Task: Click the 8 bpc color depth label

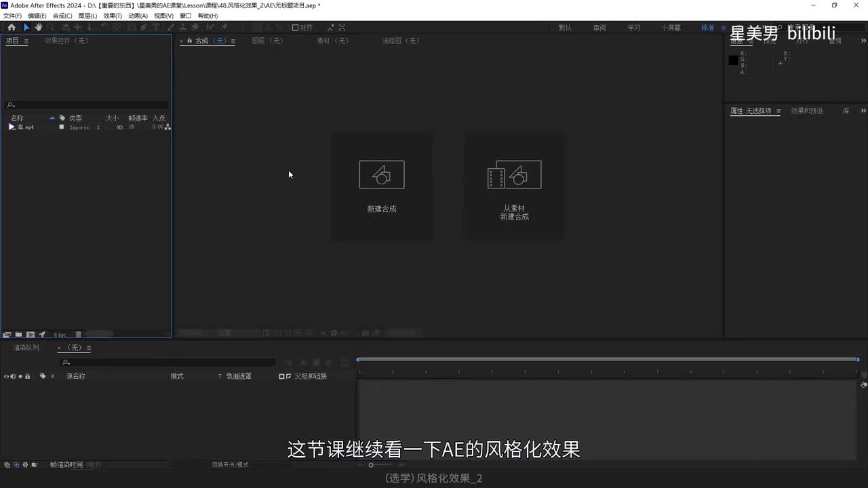Action: coord(60,335)
